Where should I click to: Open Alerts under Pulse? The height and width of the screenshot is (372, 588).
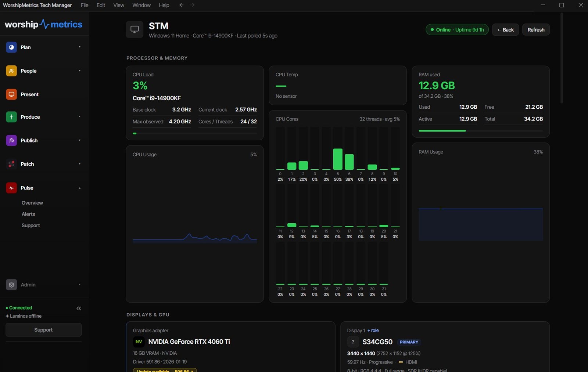[x=28, y=214]
